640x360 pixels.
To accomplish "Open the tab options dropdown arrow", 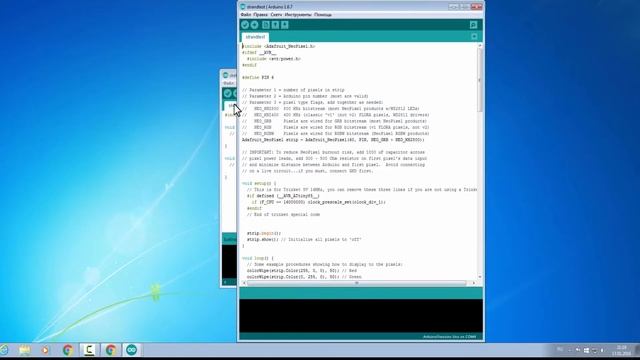I will tap(474, 37).
